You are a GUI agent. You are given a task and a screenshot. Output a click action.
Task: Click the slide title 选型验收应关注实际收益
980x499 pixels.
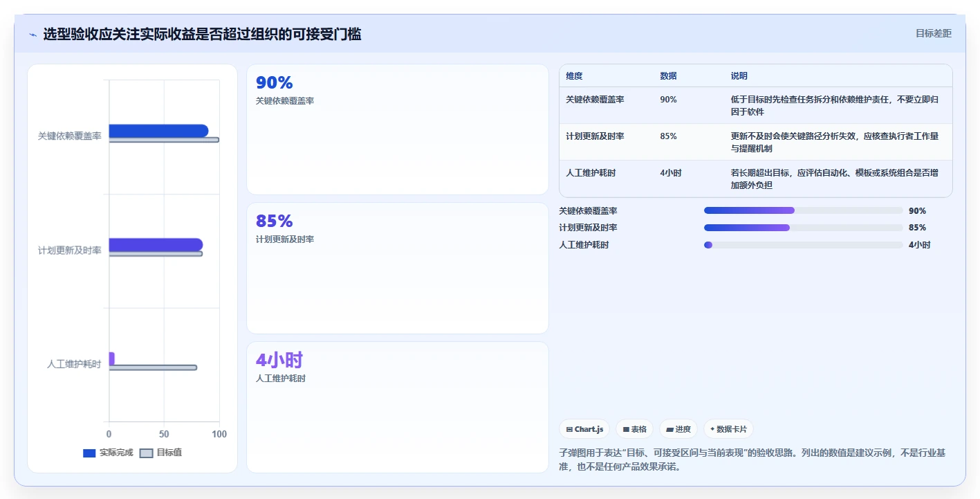point(202,35)
